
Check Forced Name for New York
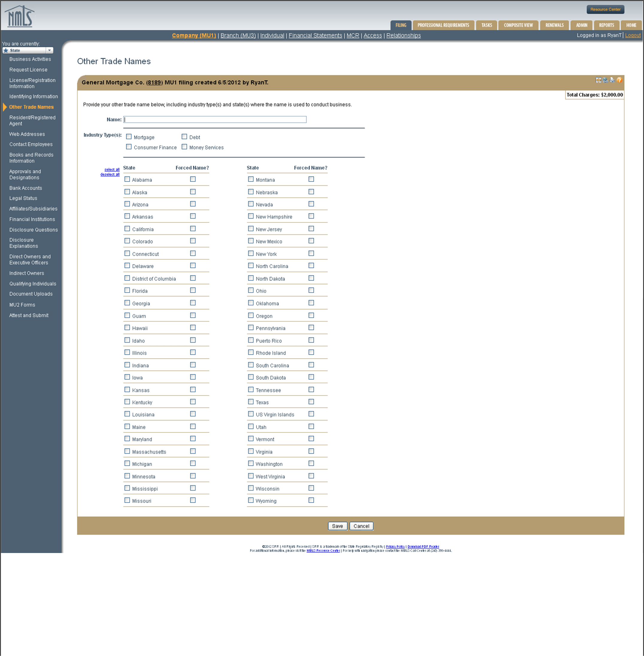tap(311, 253)
